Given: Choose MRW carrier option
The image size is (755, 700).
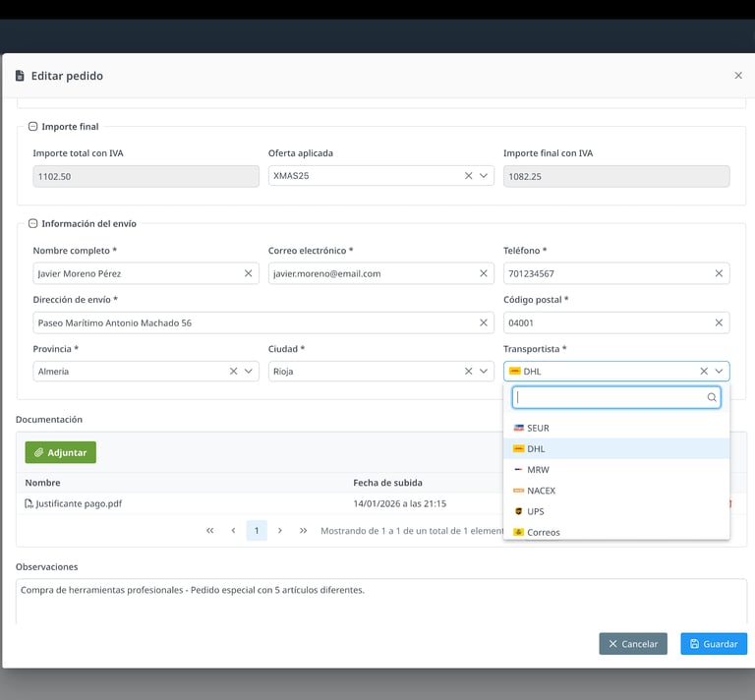Looking at the screenshot, I should (616, 470).
